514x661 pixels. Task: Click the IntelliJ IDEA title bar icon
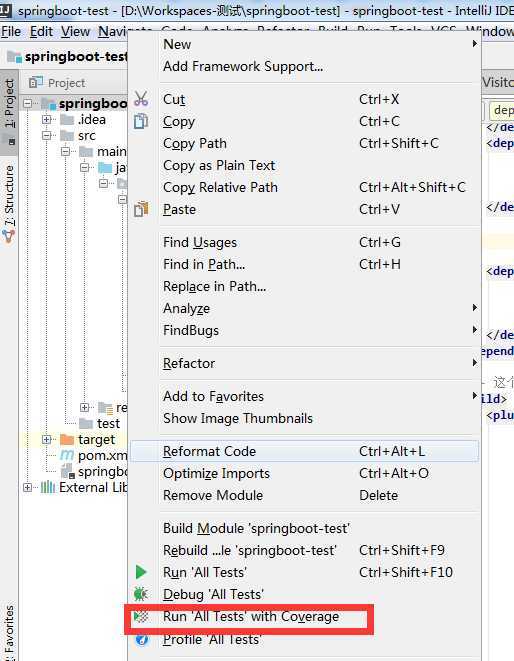click(x=5, y=10)
